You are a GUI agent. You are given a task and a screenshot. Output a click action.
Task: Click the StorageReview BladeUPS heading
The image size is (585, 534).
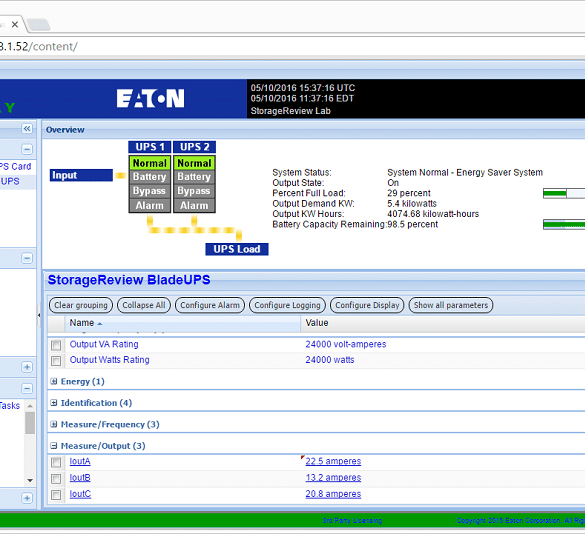[129, 280]
